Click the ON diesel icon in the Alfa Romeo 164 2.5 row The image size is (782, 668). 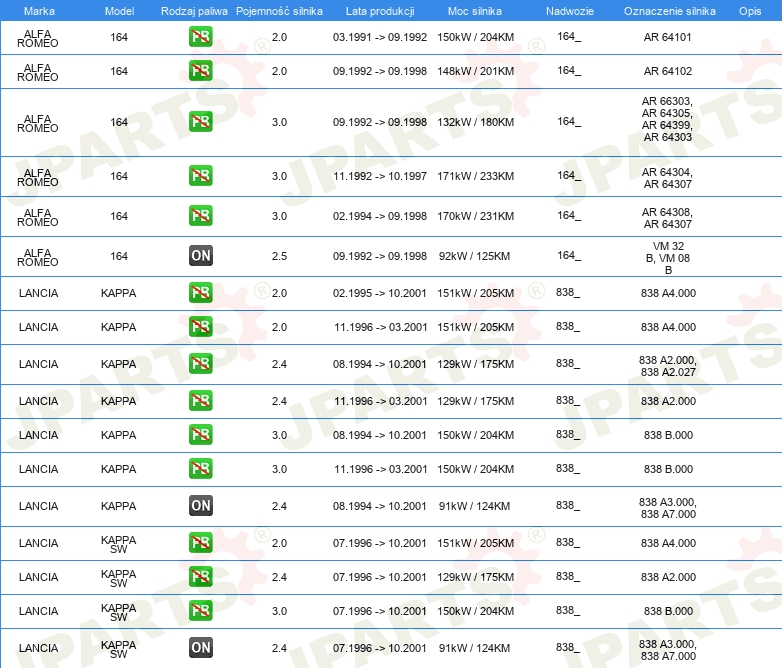point(200,255)
